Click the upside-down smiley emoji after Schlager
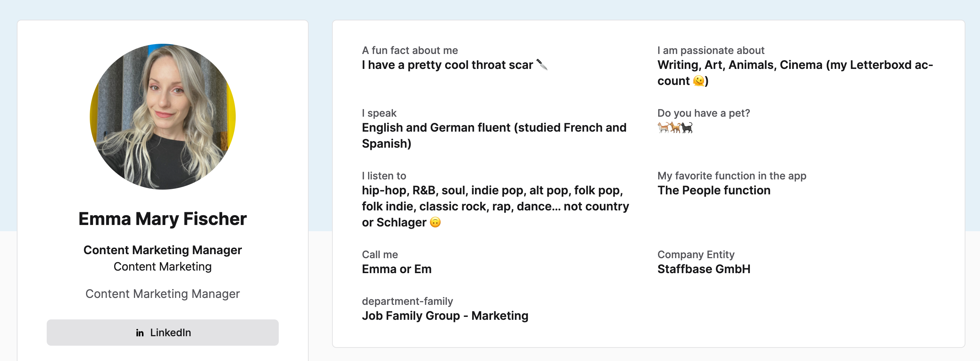The image size is (980, 361). point(435,222)
